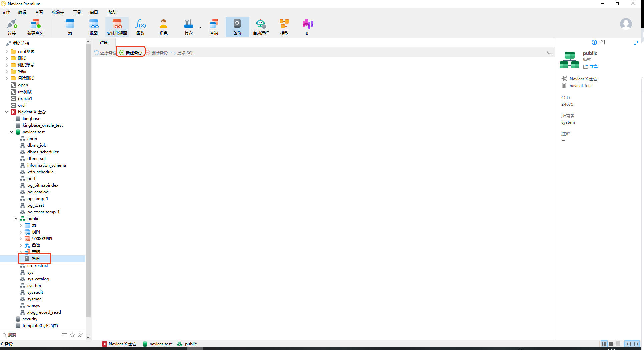Select the 对象 tab
644x350 pixels.
(x=104, y=43)
